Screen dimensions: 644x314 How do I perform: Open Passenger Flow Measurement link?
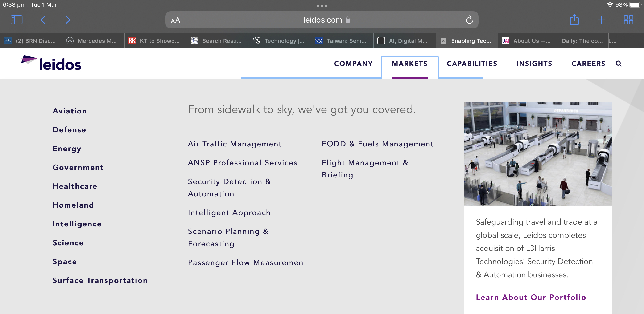click(x=247, y=263)
